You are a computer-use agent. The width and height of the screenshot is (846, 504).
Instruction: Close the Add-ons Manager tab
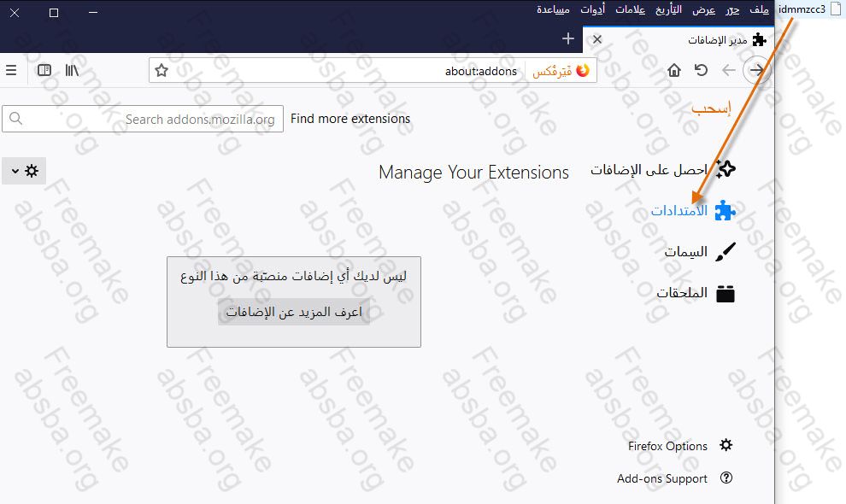point(597,38)
